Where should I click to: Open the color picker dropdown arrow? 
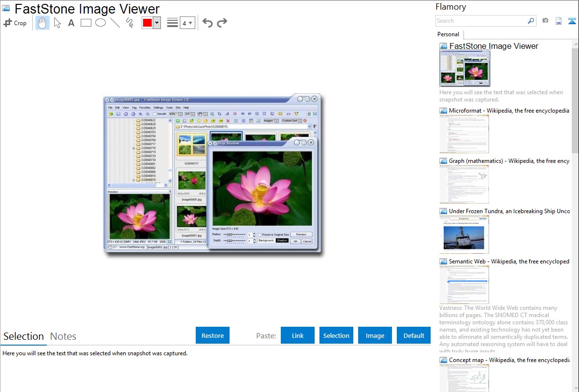pyautogui.click(x=157, y=23)
